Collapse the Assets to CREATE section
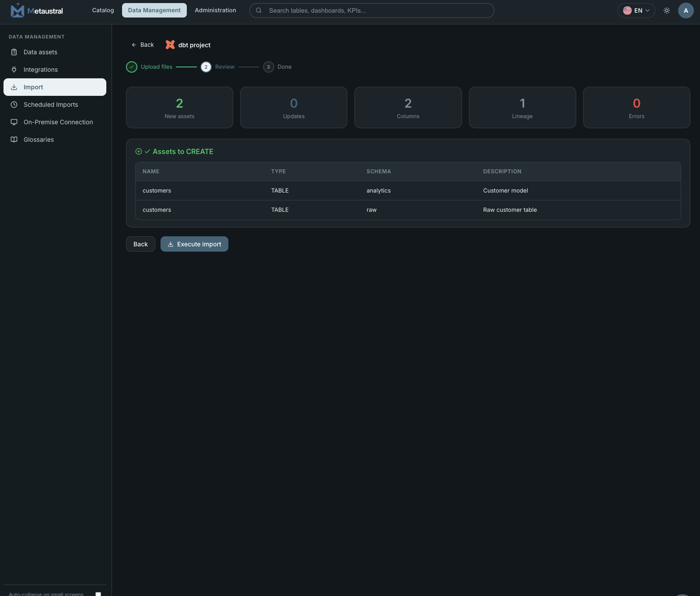This screenshot has height=596, width=700. (174, 151)
